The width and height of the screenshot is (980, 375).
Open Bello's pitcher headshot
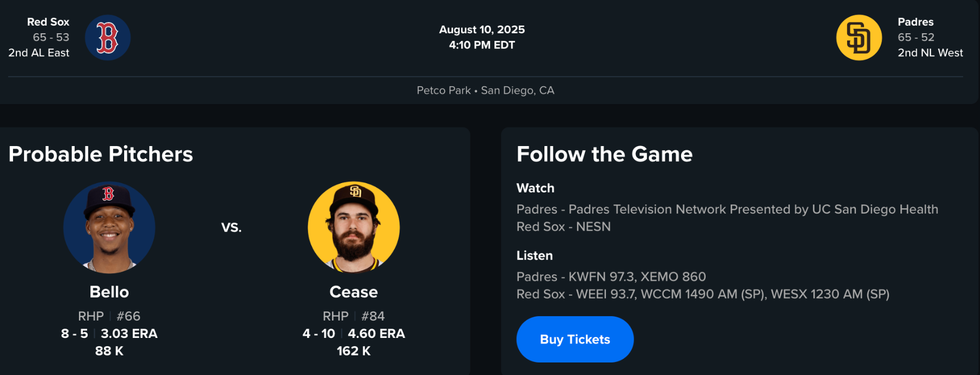point(109,227)
